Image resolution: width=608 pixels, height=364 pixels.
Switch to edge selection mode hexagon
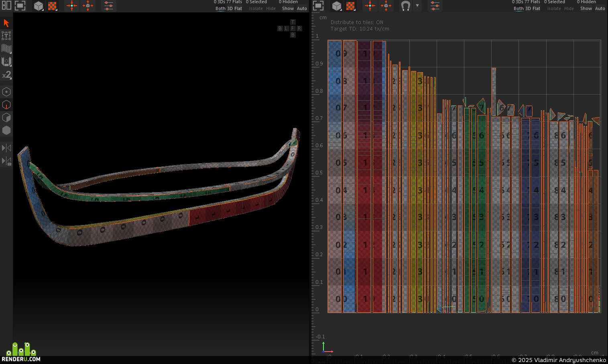(x=6, y=105)
